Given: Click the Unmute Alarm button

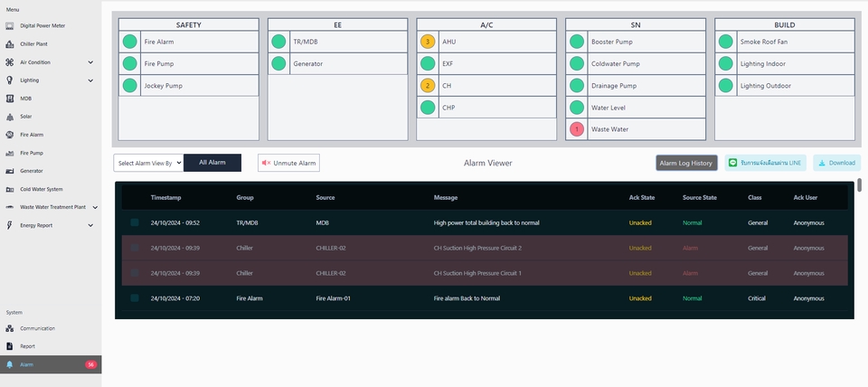Looking at the screenshot, I should (288, 164).
